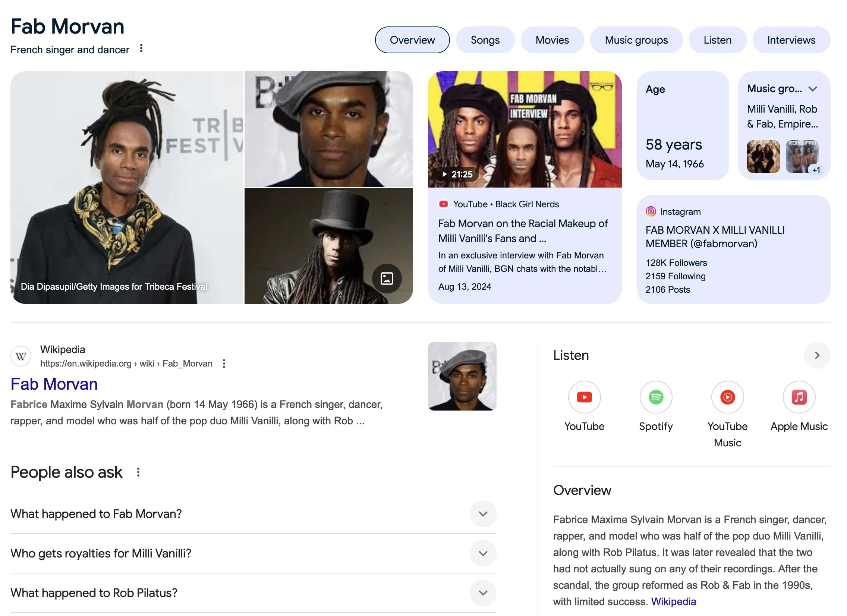
Task: Play the Fab Morvan interview video thumbnail
Action: [x=525, y=129]
